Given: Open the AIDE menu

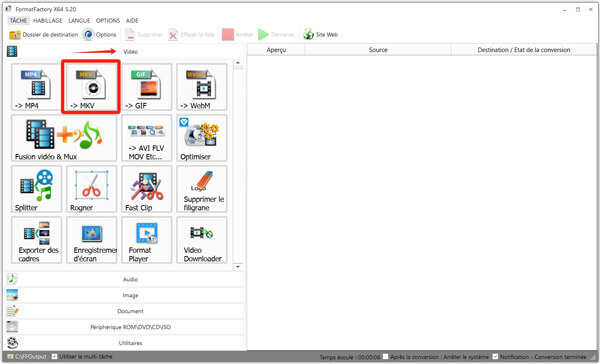Looking at the screenshot, I should coord(132,21).
